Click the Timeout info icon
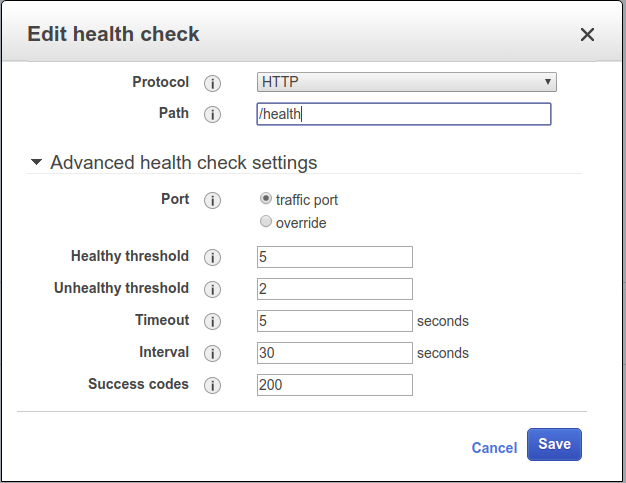626x483 pixels. coord(212,321)
